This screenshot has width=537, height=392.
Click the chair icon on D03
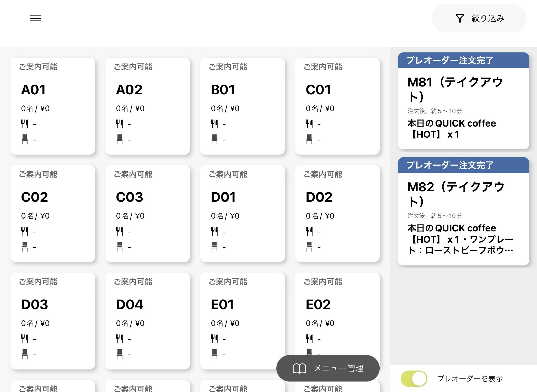[x=25, y=354]
